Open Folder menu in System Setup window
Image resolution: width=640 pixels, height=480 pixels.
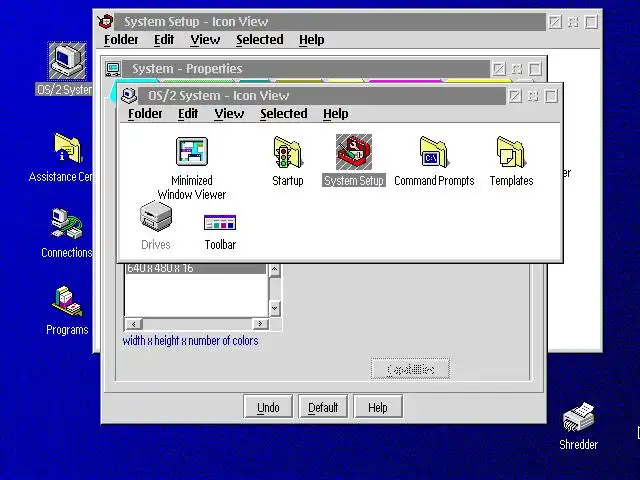pyautogui.click(x=121, y=40)
